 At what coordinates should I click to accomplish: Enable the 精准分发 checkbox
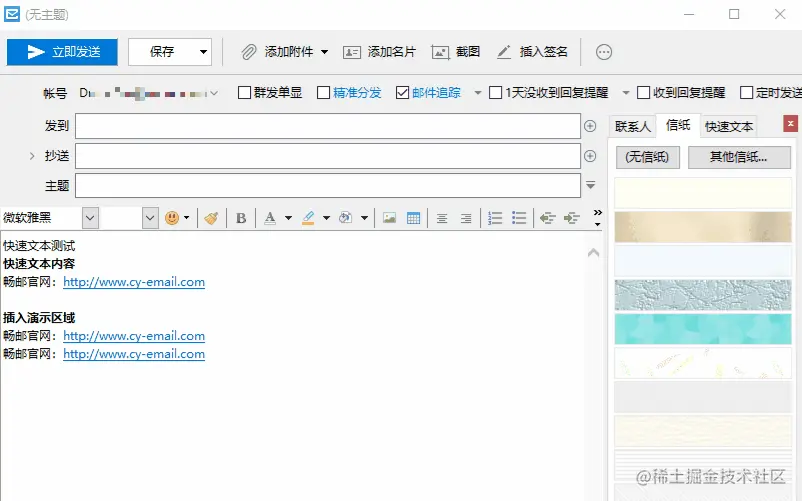pyautogui.click(x=323, y=93)
